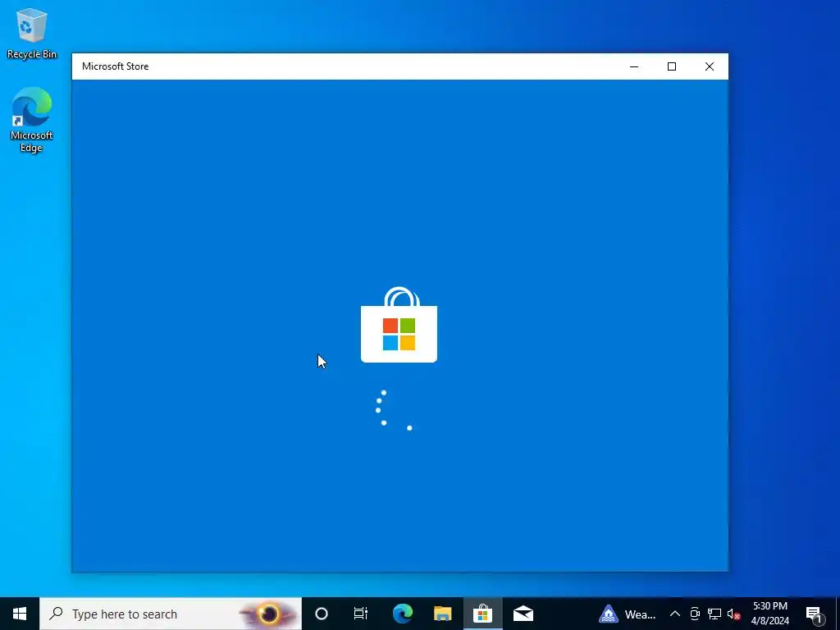Viewport: 840px width, 630px height.
Task: Open Cortana from the taskbar
Action: (x=322, y=614)
